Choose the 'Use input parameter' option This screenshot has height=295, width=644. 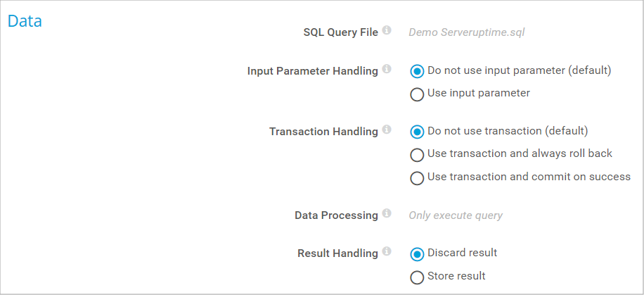click(x=417, y=94)
